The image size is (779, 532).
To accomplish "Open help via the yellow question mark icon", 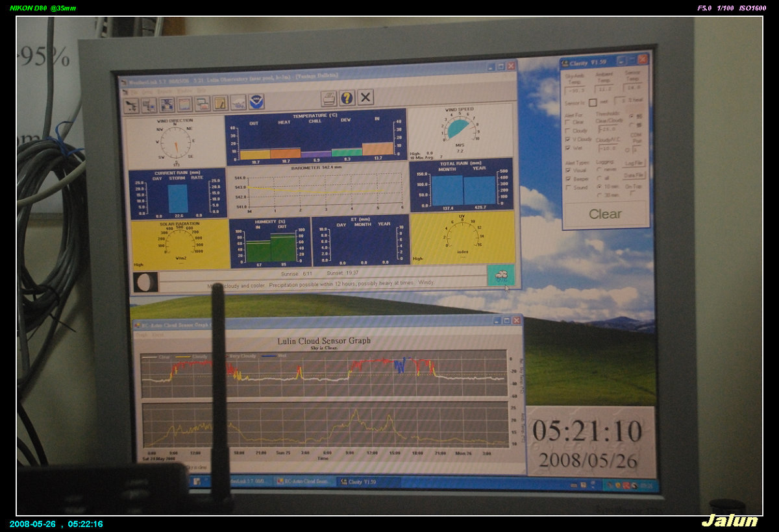I will click(347, 98).
